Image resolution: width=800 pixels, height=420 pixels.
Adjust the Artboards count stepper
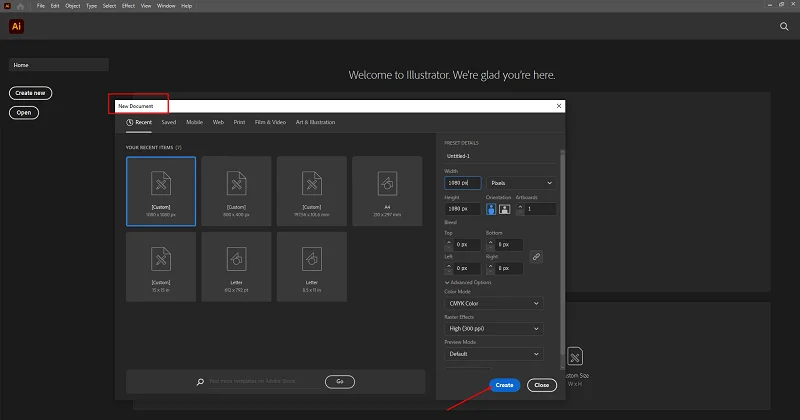click(x=520, y=209)
